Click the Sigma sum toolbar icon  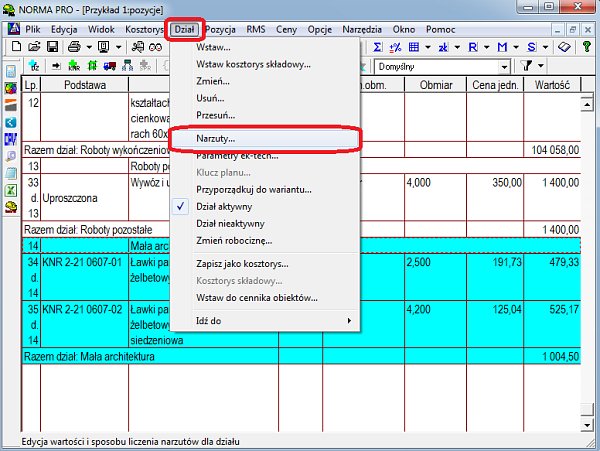(x=379, y=47)
